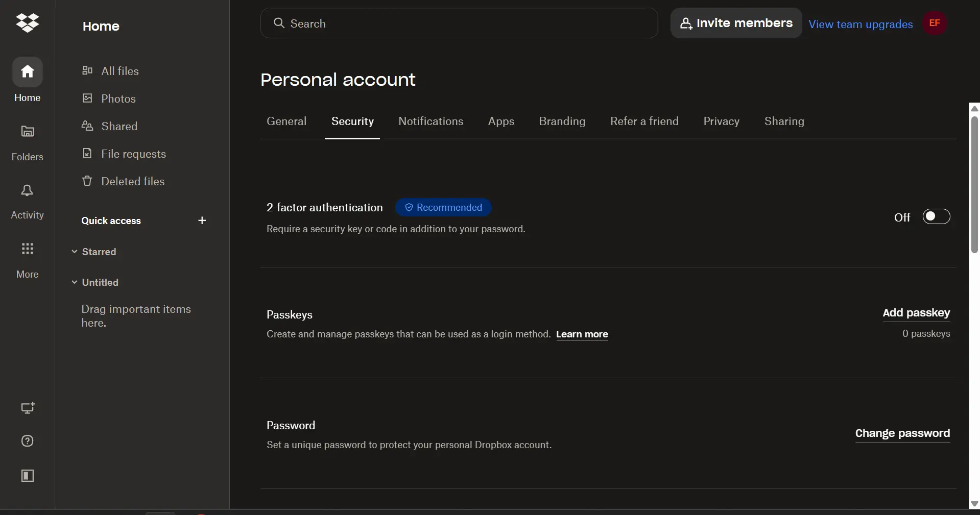Image resolution: width=980 pixels, height=515 pixels.
Task: Click the Photos icon
Action: [x=87, y=98]
